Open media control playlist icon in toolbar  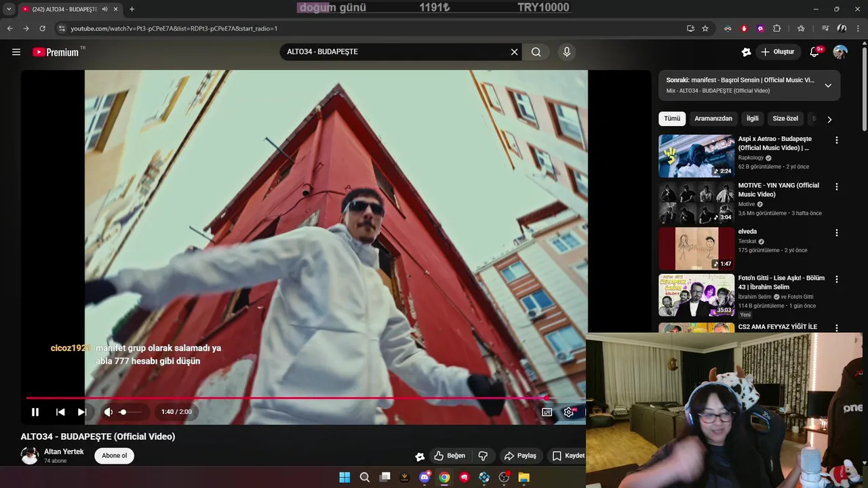coord(825,28)
